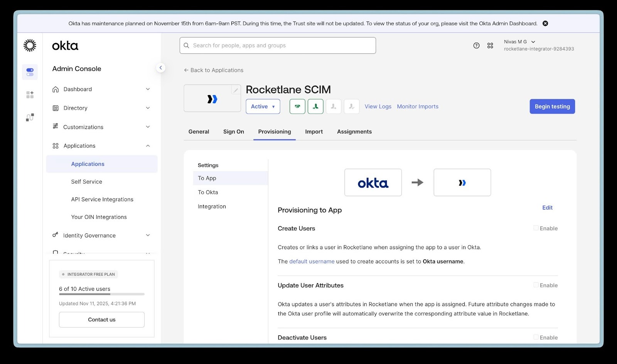
Task: Click the green provisioning user icon button
Action: [315, 106]
